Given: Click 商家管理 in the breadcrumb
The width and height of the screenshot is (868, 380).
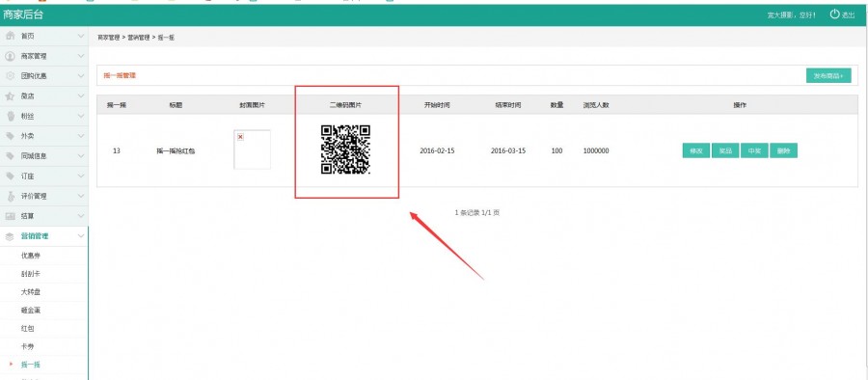Looking at the screenshot, I should (x=108, y=38).
